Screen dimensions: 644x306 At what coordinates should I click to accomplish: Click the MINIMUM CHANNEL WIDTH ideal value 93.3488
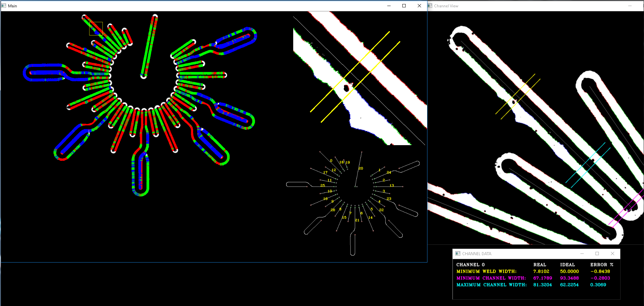(x=569, y=278)
